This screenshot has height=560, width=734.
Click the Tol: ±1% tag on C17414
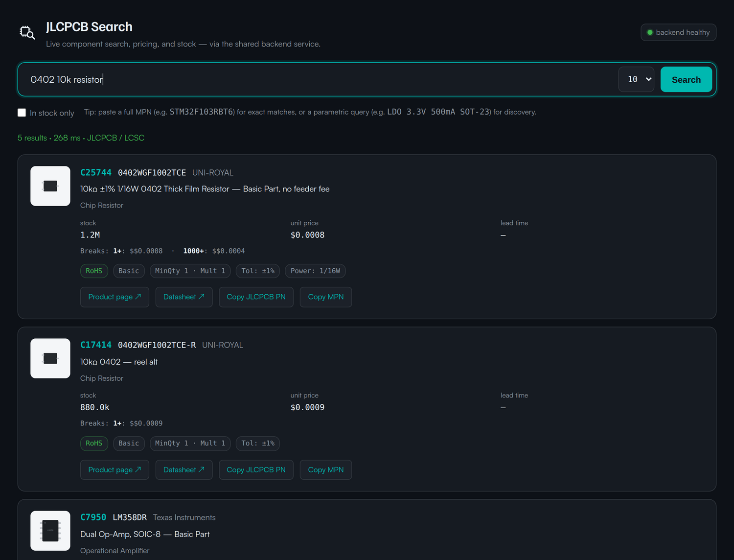(258, 443)
